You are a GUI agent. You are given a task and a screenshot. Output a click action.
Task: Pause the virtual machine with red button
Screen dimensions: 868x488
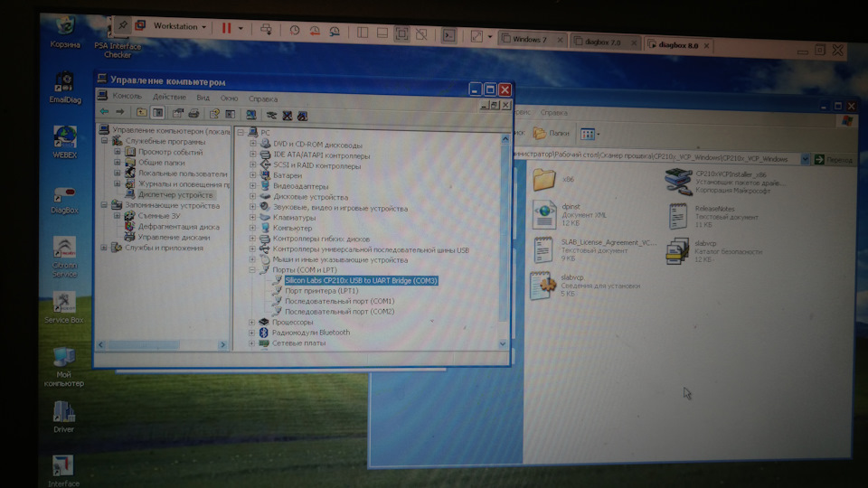click(x=226, y=28)
